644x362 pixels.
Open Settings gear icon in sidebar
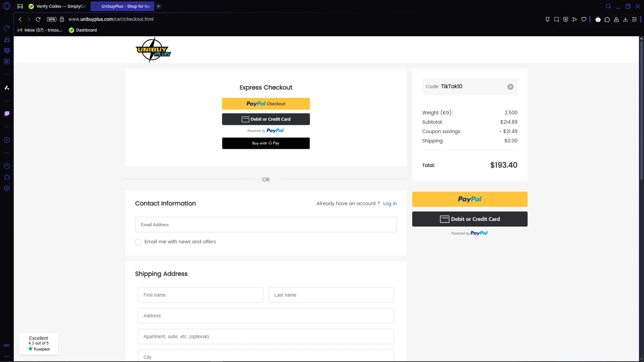tap(7, 188)
